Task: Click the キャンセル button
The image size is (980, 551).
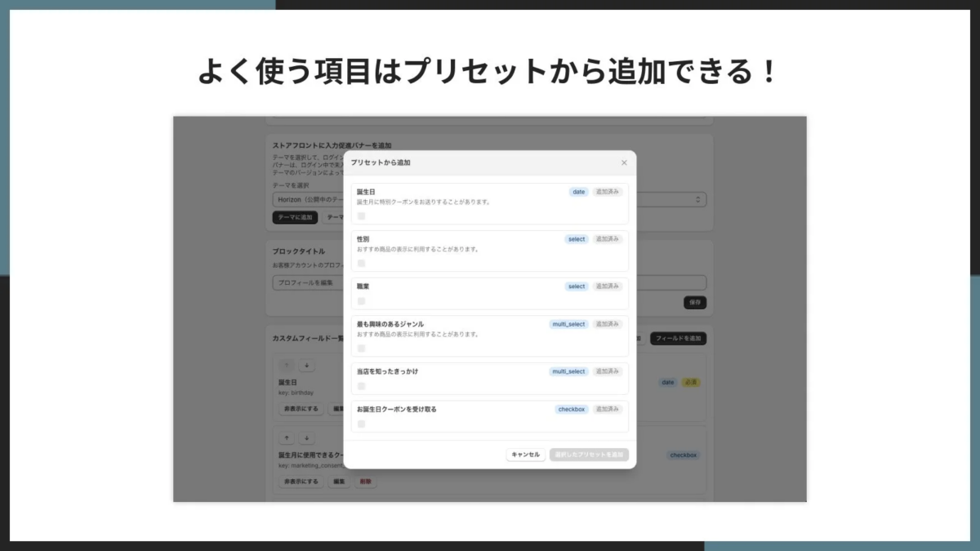Action: (526, 455)
